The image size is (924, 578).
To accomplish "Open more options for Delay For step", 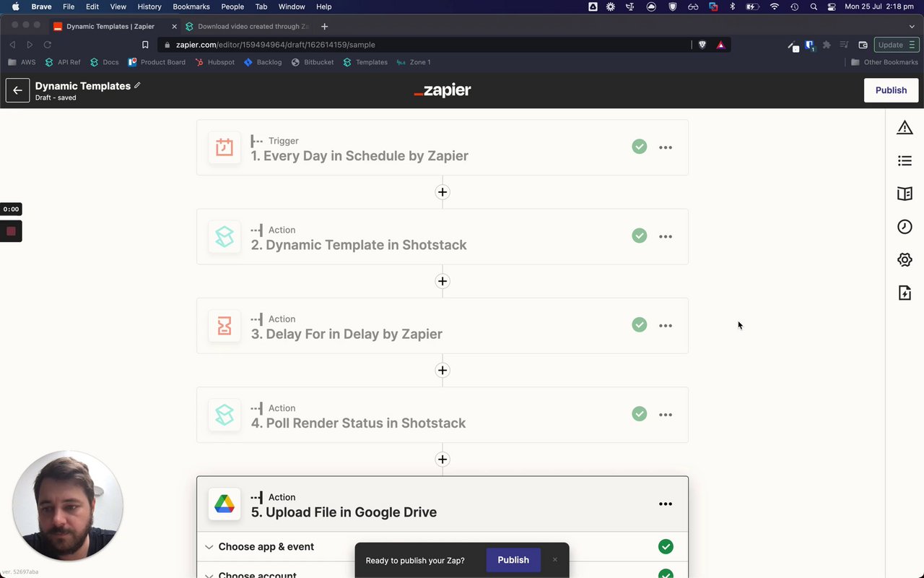I will tap(666, 326).
